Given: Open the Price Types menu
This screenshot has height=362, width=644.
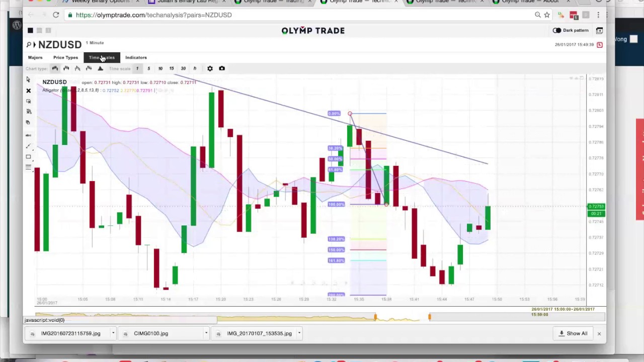Looking at the screenshot, I should coord(65,57).
